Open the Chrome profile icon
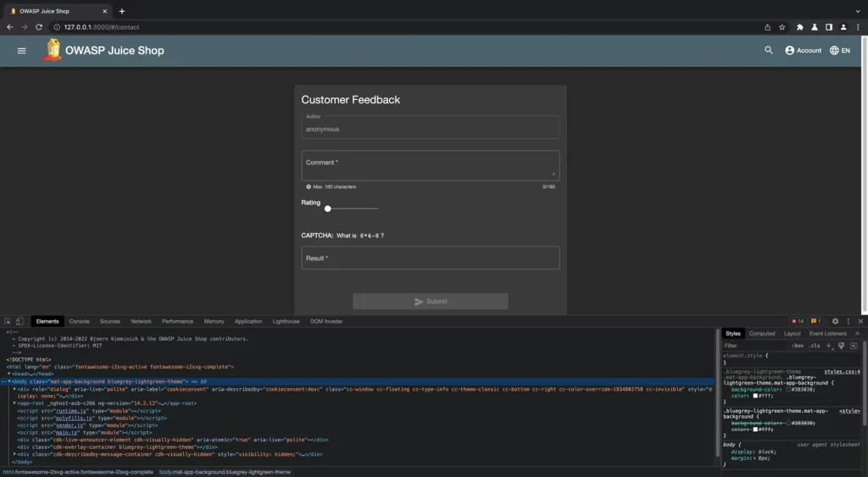 pyautogui.click(x=843, y=27)
